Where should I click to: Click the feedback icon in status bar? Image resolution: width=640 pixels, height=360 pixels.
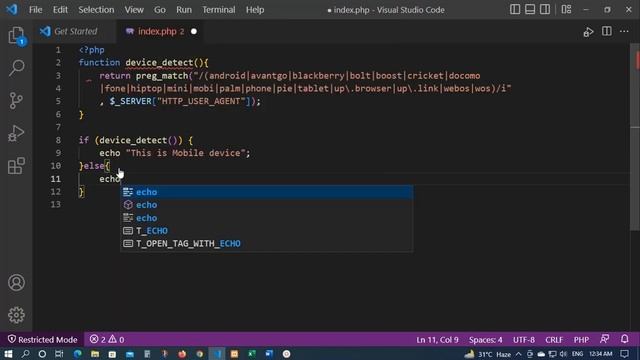[604, 339]
